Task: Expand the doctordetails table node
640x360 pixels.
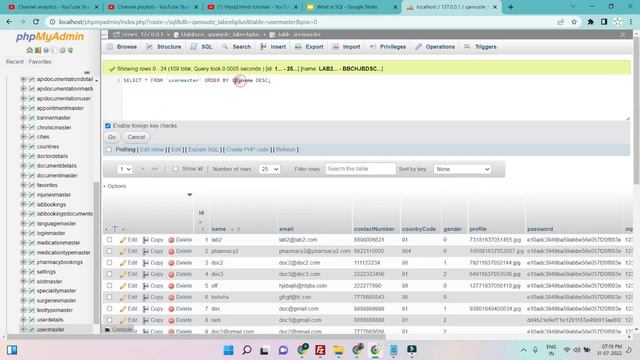Action: point(23,156)
